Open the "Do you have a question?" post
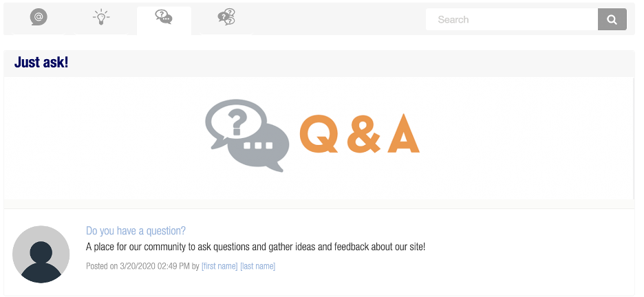 pyautogui.click(x=136, y=231)
